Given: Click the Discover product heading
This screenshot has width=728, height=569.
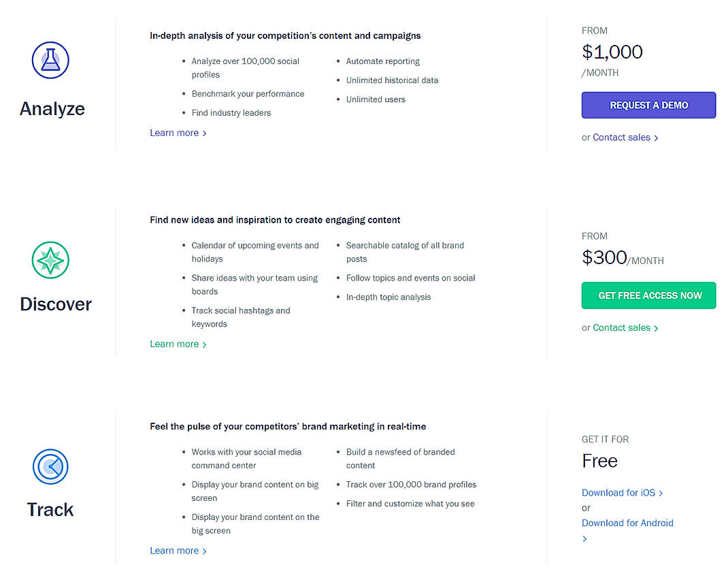Looking at the screenshot, I should (56, 304).
